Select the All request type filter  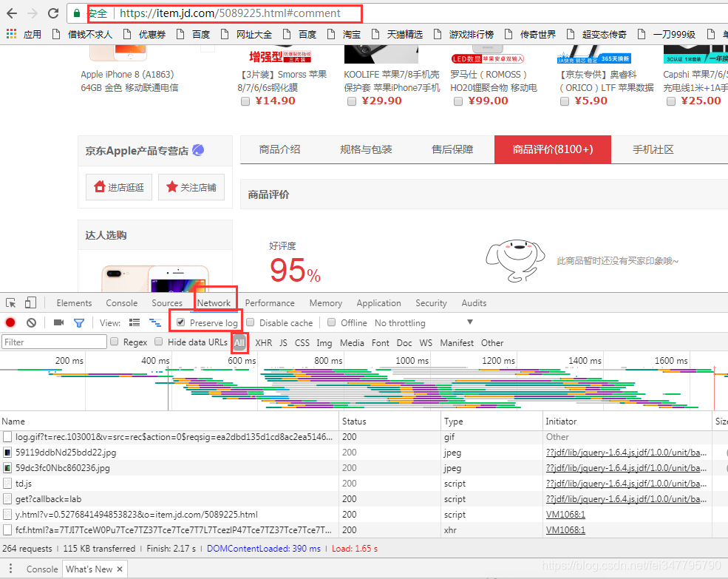point(239,342)
